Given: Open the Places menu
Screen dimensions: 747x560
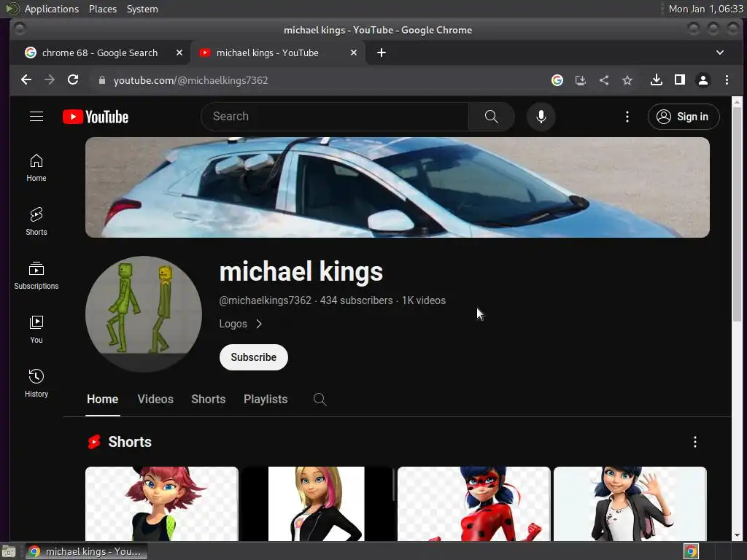Looking at the screenshot, I should click(102, 9).
